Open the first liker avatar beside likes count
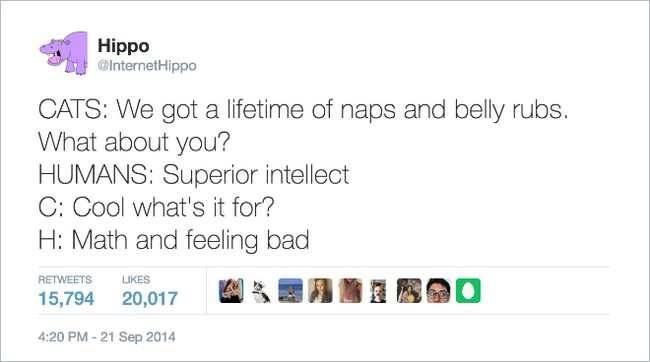This screenshot has width=650, height=362. coord(231,291)
